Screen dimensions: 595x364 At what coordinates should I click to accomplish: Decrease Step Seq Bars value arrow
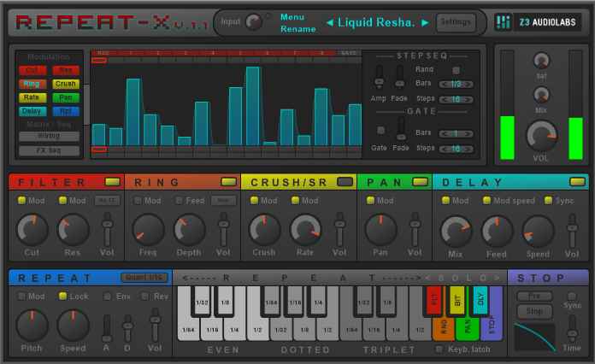(444, 85)
